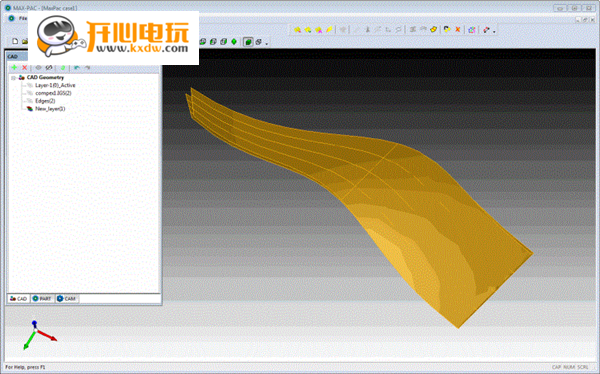This screenshot has width=600, height=374.
Task: Open the display toolbar overflow arrow
Action: [x=267, y=43]
